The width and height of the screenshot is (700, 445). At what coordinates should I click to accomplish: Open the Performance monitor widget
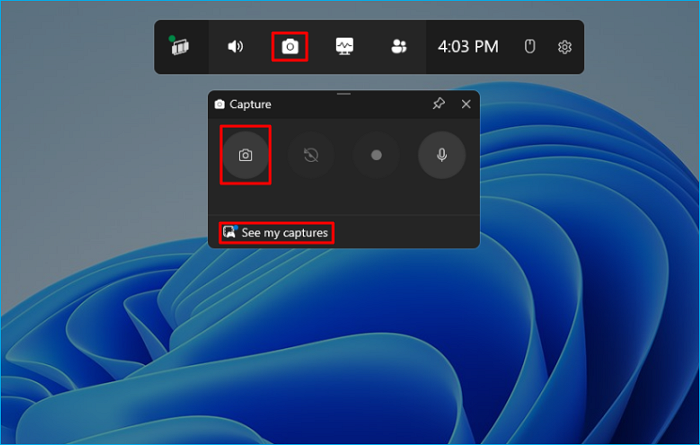345,47
